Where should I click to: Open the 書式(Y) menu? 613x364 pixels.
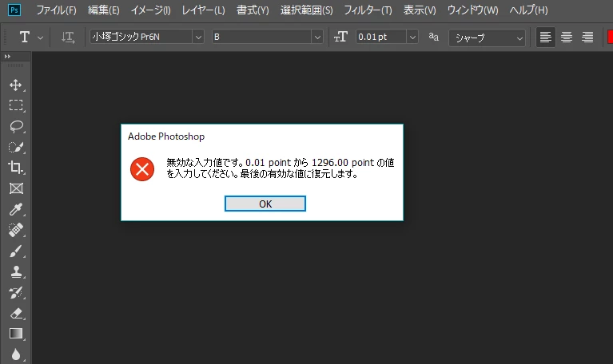(253, 10)
